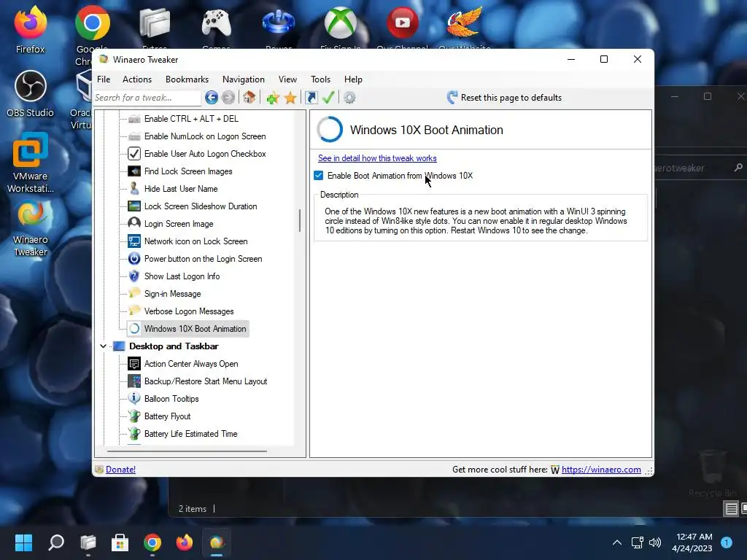Open See in detail how this tweak works
Screen dimensions: 747x560
click(377, 158)
